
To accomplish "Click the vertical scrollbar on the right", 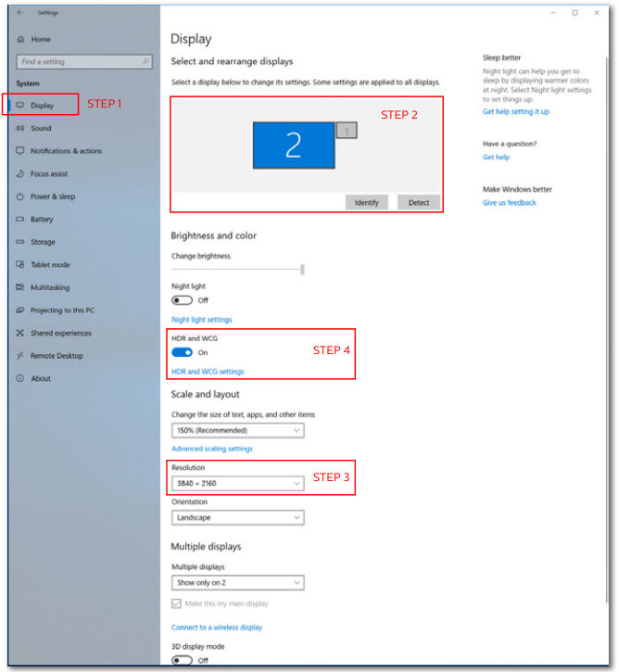I will point(606,330).
